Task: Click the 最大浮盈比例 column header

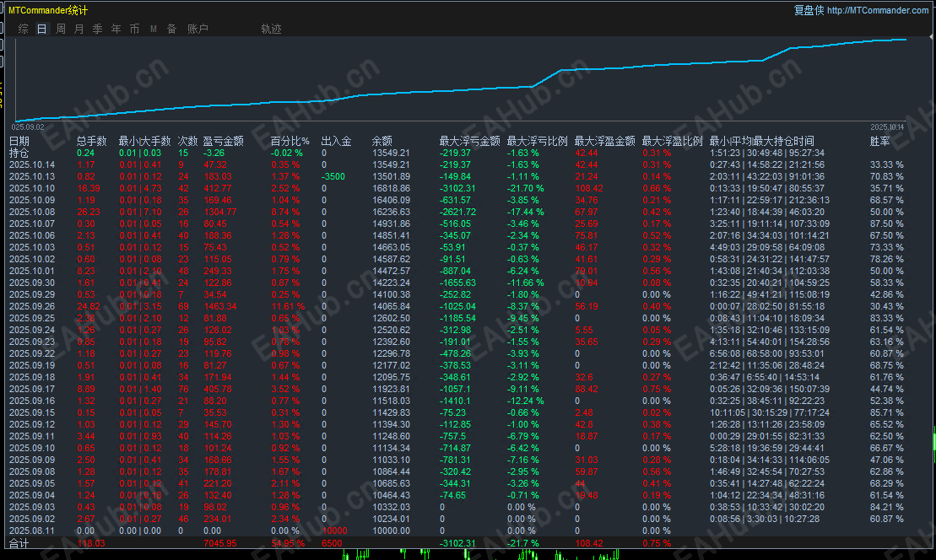Action: (x=672, y=142)
